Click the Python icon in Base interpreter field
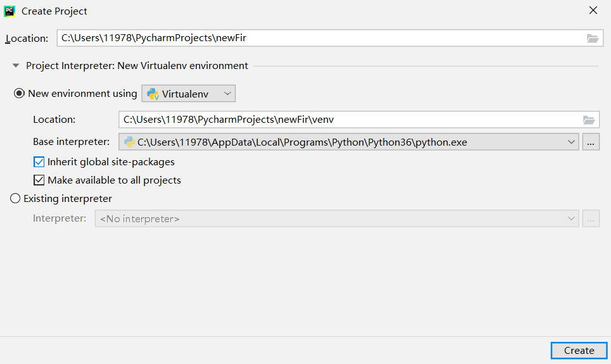611x364 pixels. (129, 142)
